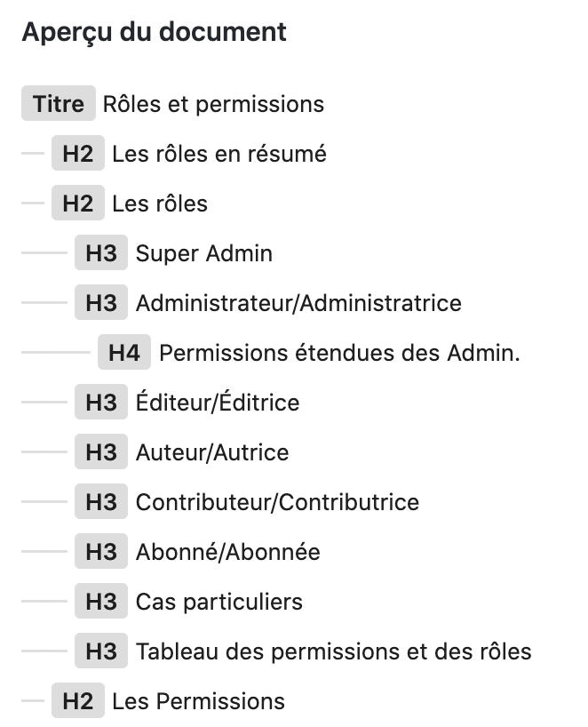Jump to the 'Éditeur/Éditrice' section
588x727 pixels.
click(218, 402)
